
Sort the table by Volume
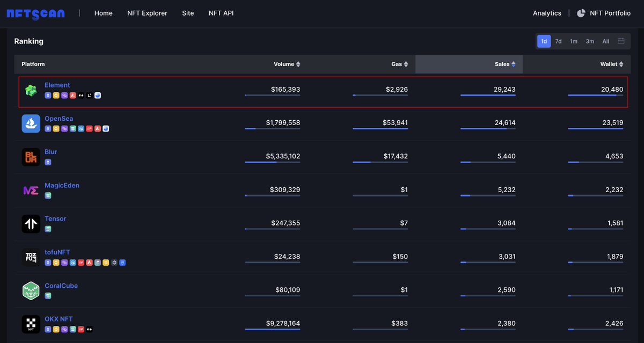(287, 64)
